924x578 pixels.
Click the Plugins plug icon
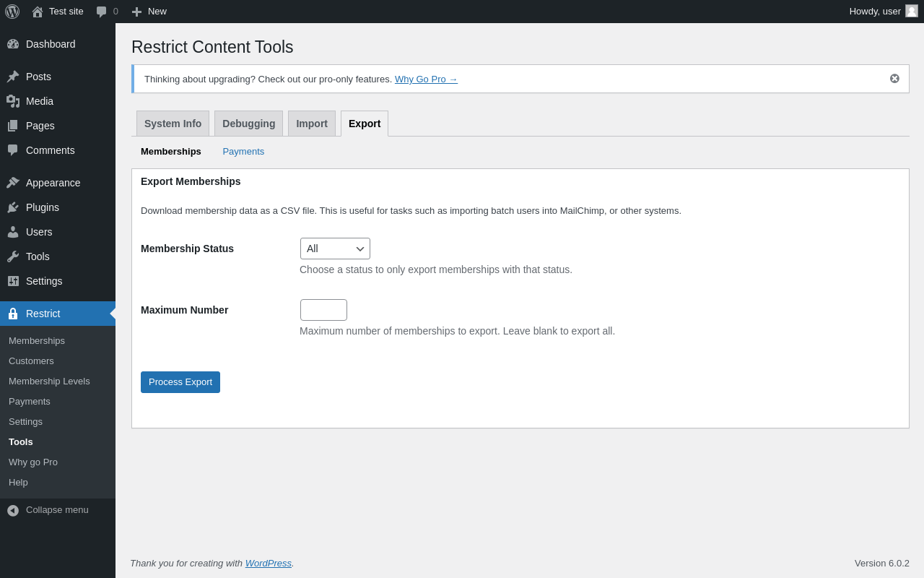13,207
